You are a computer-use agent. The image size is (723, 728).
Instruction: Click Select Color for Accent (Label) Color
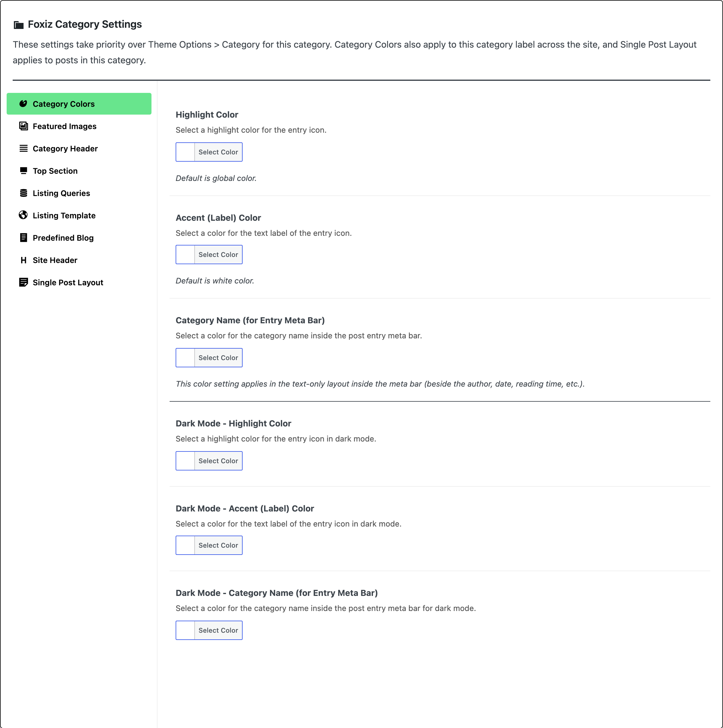pyautogui.click(x=218, y=255)
